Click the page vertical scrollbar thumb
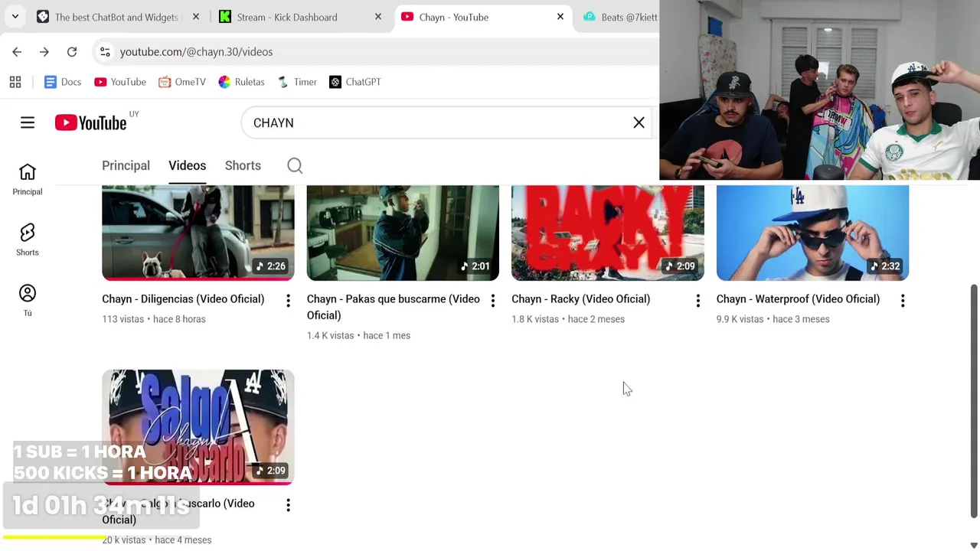 [974, 401]
